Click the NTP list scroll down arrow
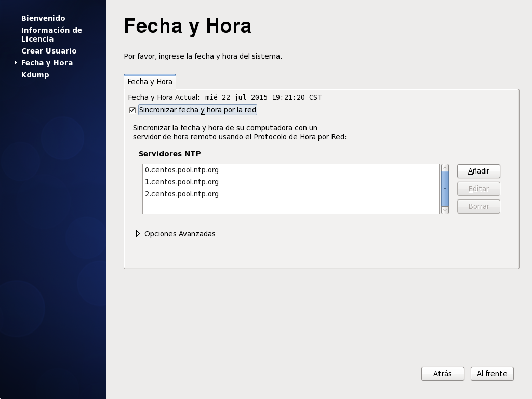The height and width of the screenshot is (399, 532). click(445, 210)
